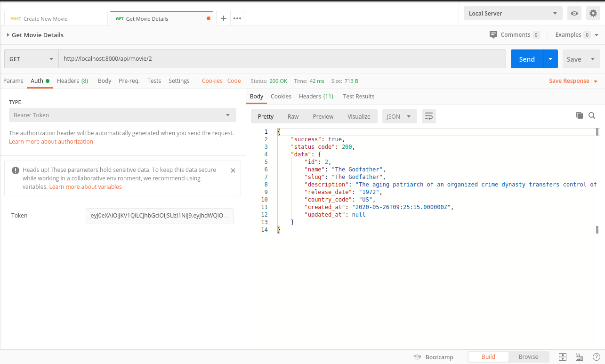Click the Bootcamp label
Viewport: 605px width, 364px height.
439,357
